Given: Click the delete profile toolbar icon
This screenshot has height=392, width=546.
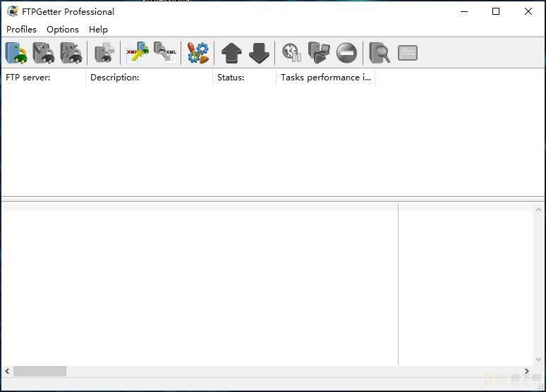Looking at the screenshot, I should click(x=71, y=53).
